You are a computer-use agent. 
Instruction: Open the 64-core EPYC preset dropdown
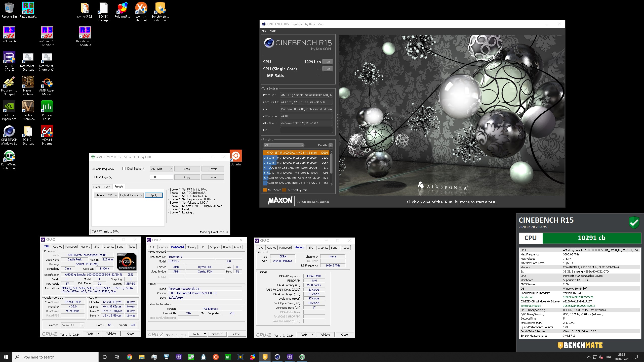pos(106,195)
